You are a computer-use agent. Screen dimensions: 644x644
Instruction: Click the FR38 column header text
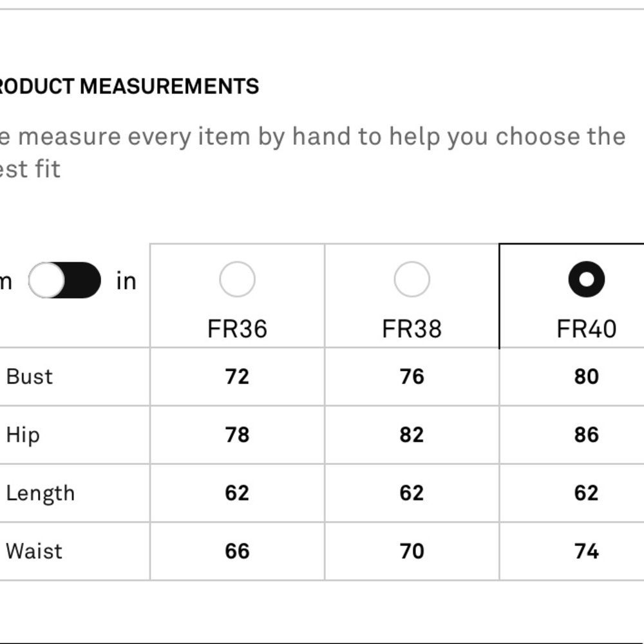coord(412,329)
